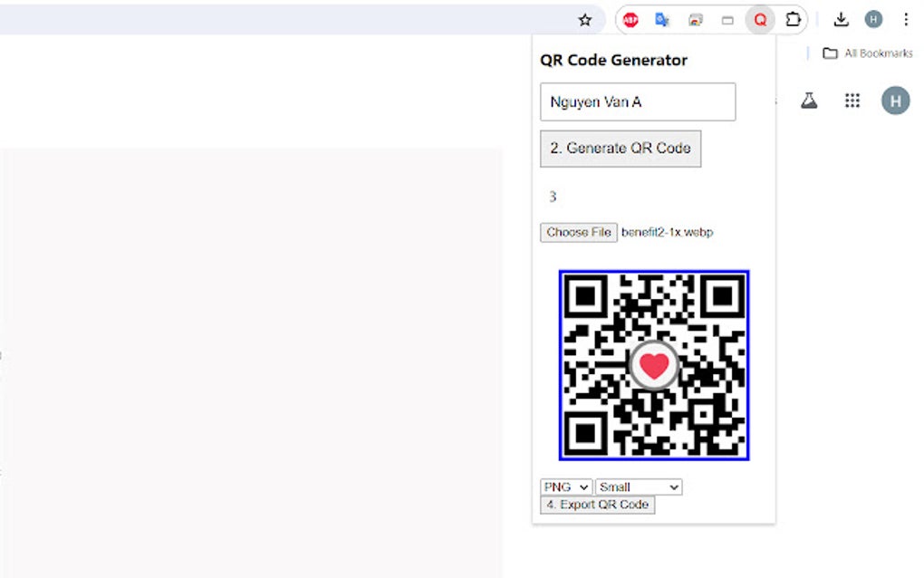This screenshot has width=924, height=578.
Task: Click the QR Code Generator extension icon
Action: click(x=760, y=19)
